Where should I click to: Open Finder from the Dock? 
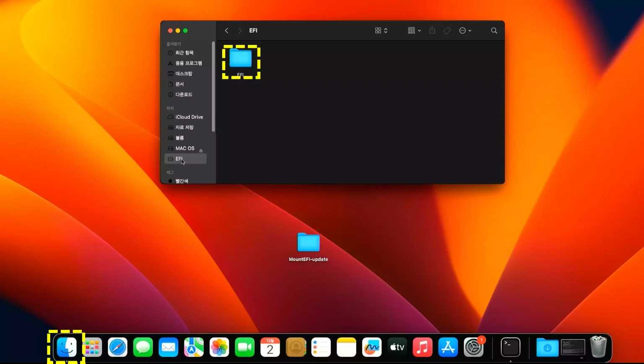click(67, 347)
